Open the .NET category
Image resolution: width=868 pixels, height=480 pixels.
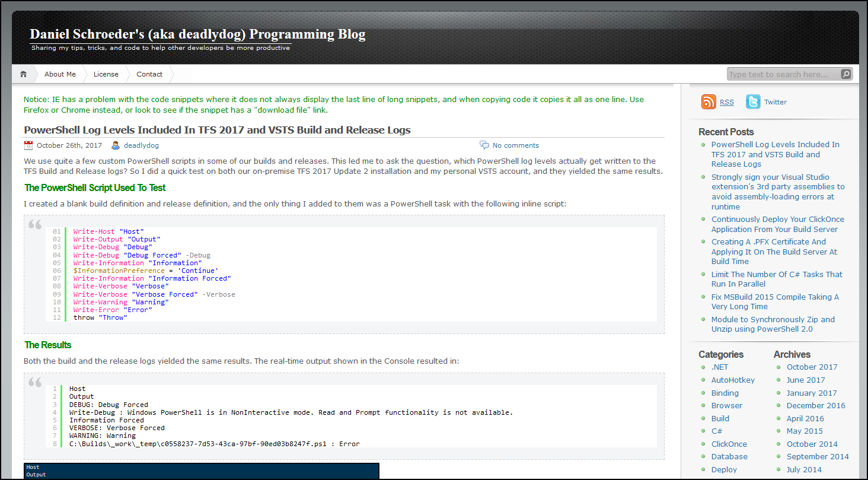[x=720, y=367]
